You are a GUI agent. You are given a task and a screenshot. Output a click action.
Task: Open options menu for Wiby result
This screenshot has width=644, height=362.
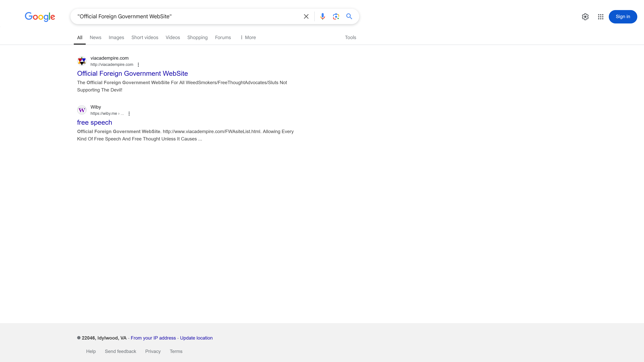129,114
